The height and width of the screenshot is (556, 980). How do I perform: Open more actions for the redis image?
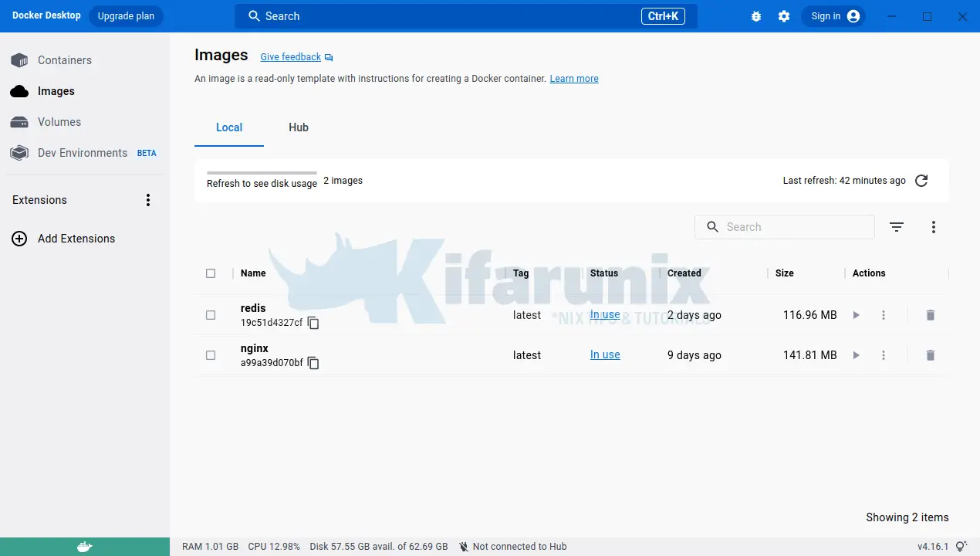coord(884,315)
